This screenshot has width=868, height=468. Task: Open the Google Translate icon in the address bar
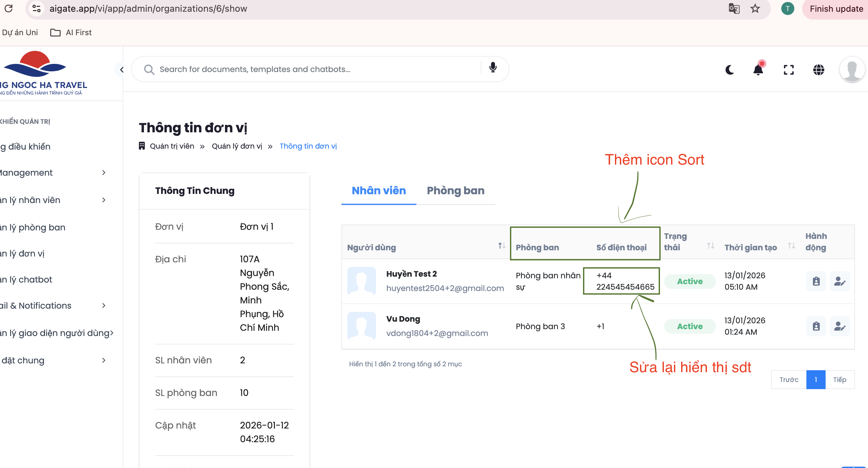point(734,8)
